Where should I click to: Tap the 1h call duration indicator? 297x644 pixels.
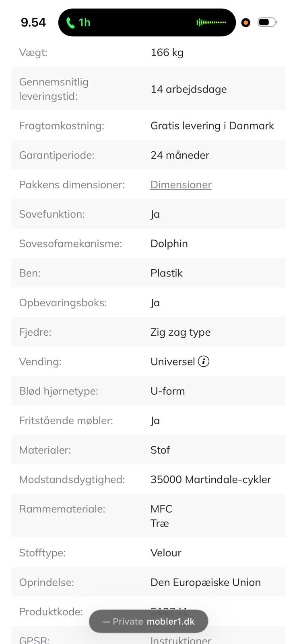pos(85,23)
